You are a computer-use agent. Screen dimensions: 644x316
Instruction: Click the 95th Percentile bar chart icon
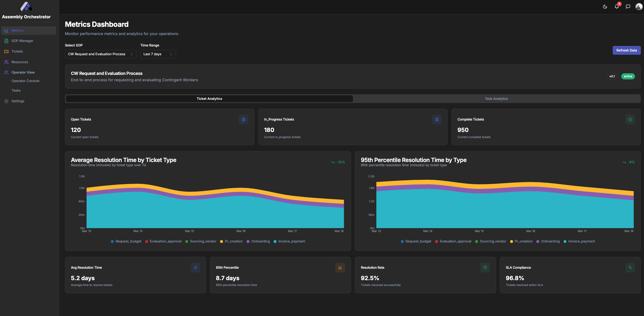[340, 268]
